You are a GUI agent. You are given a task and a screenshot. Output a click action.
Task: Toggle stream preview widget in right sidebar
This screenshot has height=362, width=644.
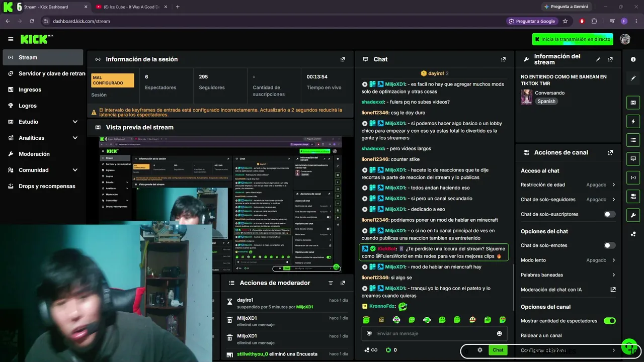[x=633, y=103]
